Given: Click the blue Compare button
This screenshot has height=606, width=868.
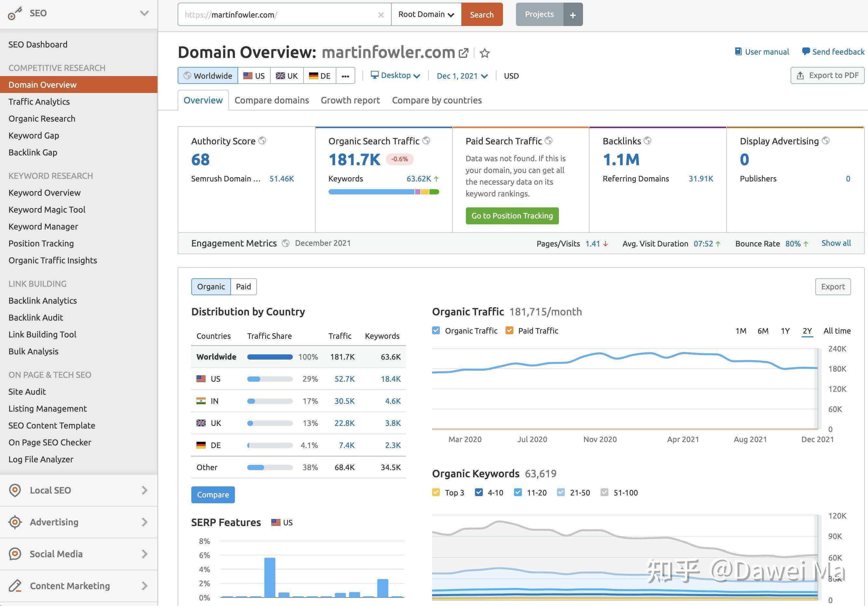Looking at the screenshot, I should point(213,494).
